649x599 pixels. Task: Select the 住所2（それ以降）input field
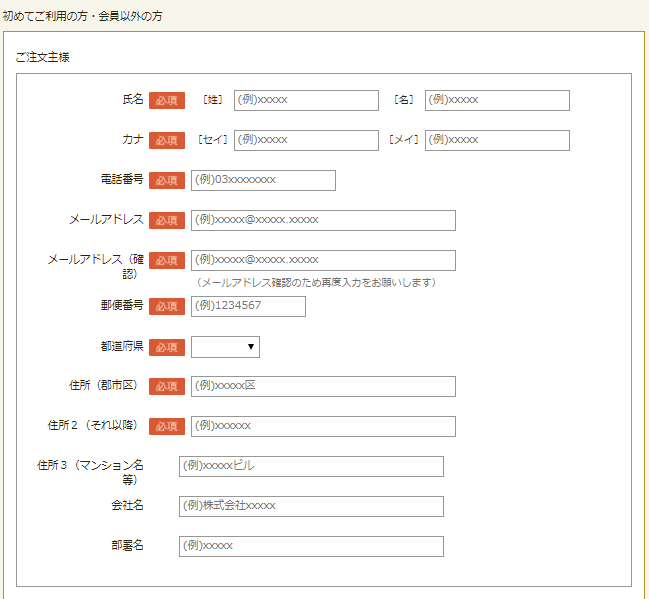pyautogui.click(x=323, y=426)
